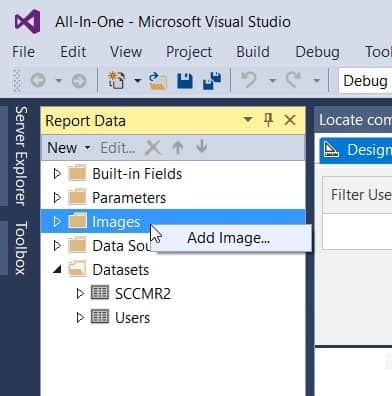392x396 pixels.
Task: Click the Users dataset table icon
Action: coord(100,317)
